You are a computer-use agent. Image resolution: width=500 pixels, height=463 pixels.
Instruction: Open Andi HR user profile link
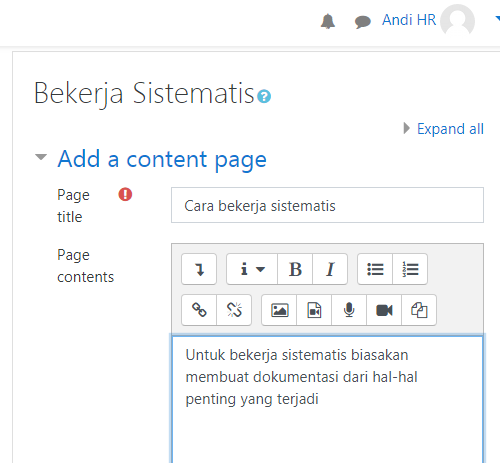point(409,20)
